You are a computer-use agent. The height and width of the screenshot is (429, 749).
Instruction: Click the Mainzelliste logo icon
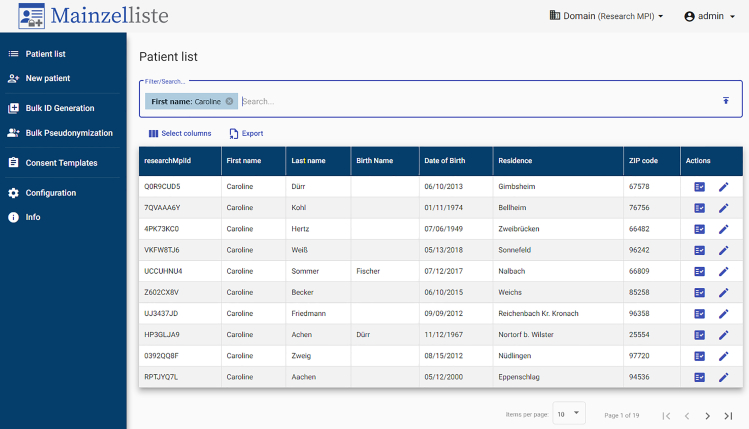32,16
